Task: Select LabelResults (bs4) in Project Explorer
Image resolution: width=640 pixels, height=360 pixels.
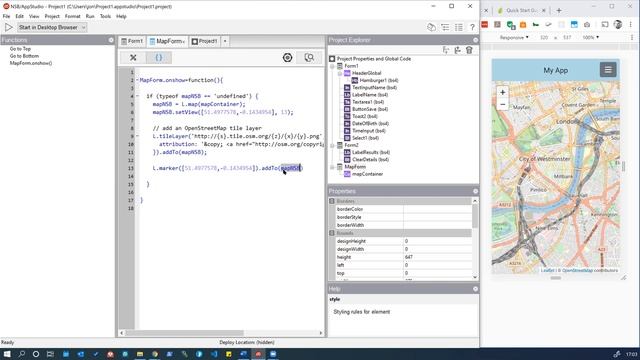Action: (371, 153)
